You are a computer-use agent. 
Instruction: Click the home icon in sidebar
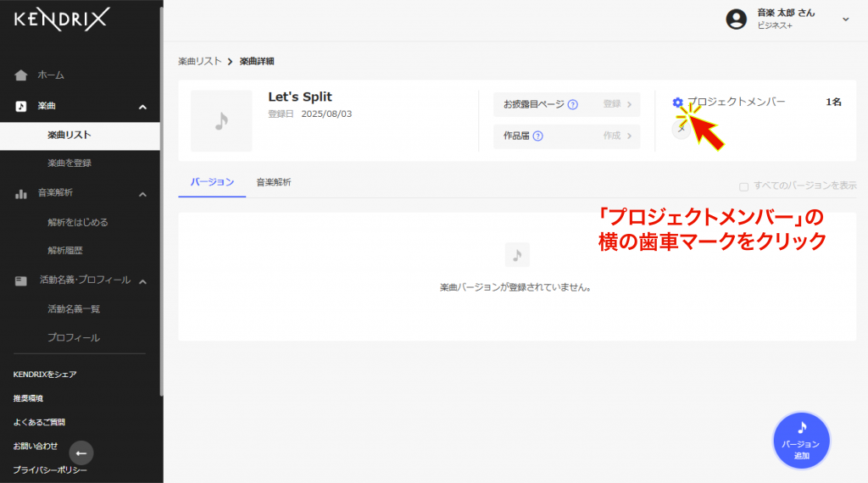click(21, 75)
